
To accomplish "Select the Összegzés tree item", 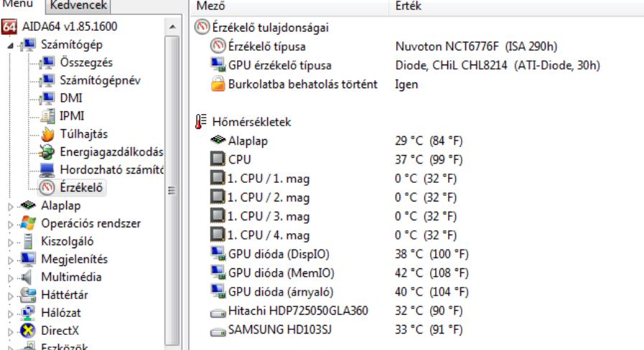I will tap(86, 62).
